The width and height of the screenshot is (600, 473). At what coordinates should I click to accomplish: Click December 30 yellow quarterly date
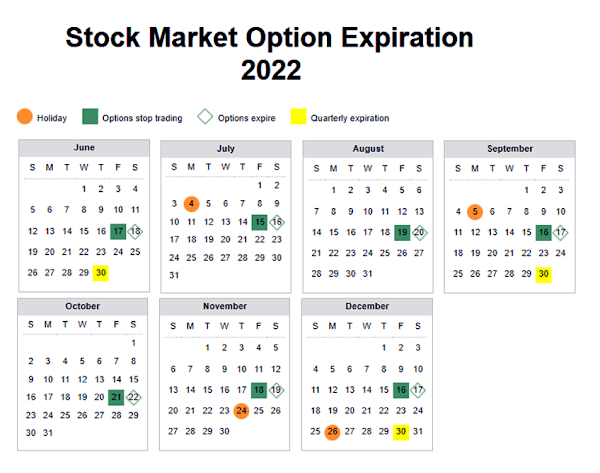click(400, 432)
